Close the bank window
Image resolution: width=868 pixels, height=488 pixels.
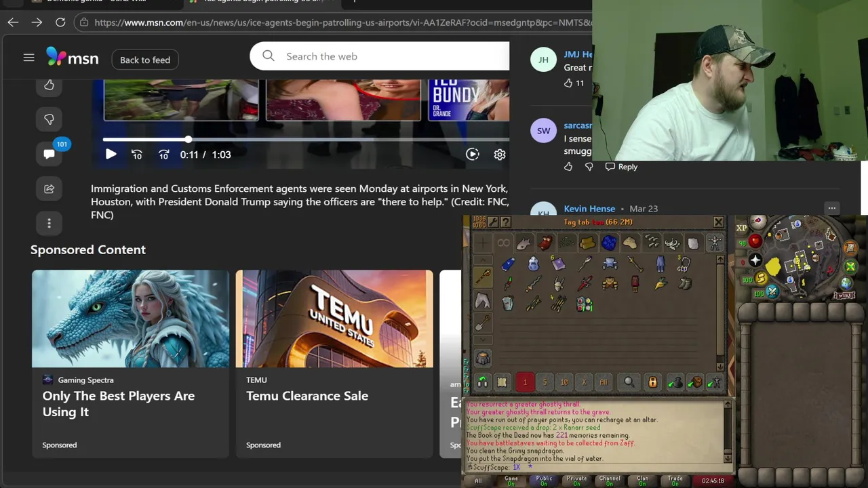point(718,222)
